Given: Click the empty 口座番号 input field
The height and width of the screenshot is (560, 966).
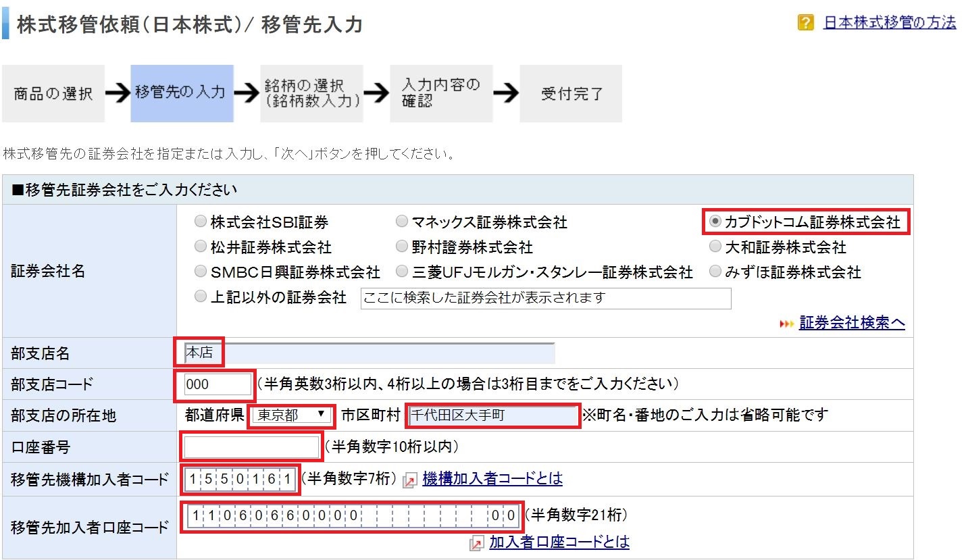Looking at the screenshot, I should pyautogui.click(x=251, y=447).
